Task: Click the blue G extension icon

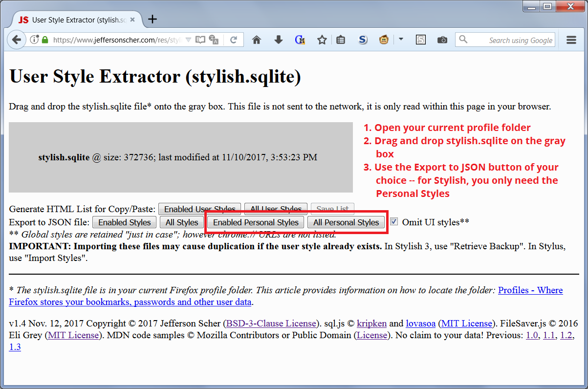Action: [300, 40]
